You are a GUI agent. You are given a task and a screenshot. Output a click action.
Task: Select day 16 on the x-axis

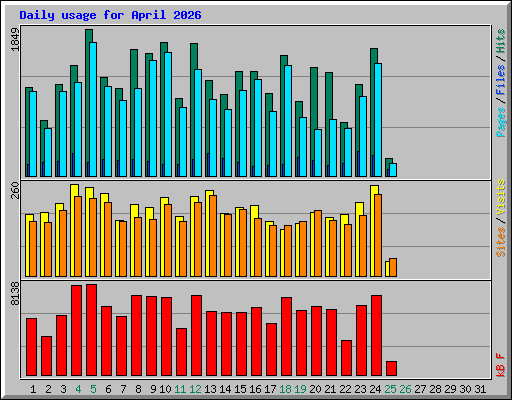click(x=255, y=389)
